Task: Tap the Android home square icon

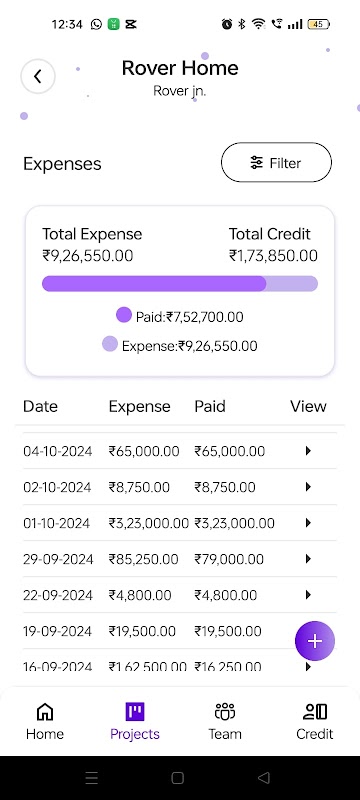Action: coord(177,778)
